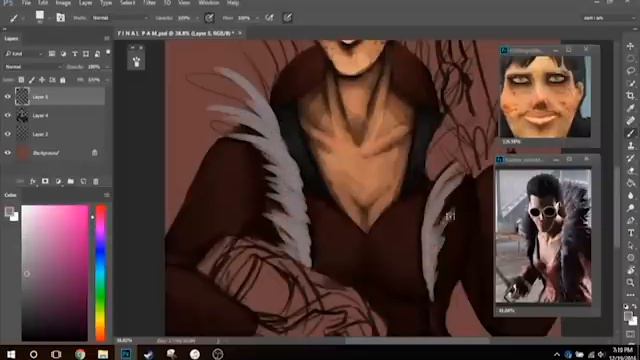This screenshot has height=360, width=640.
Task: Delete layer with trash icon
Action: pyautogui.click(x=96, y=181)
